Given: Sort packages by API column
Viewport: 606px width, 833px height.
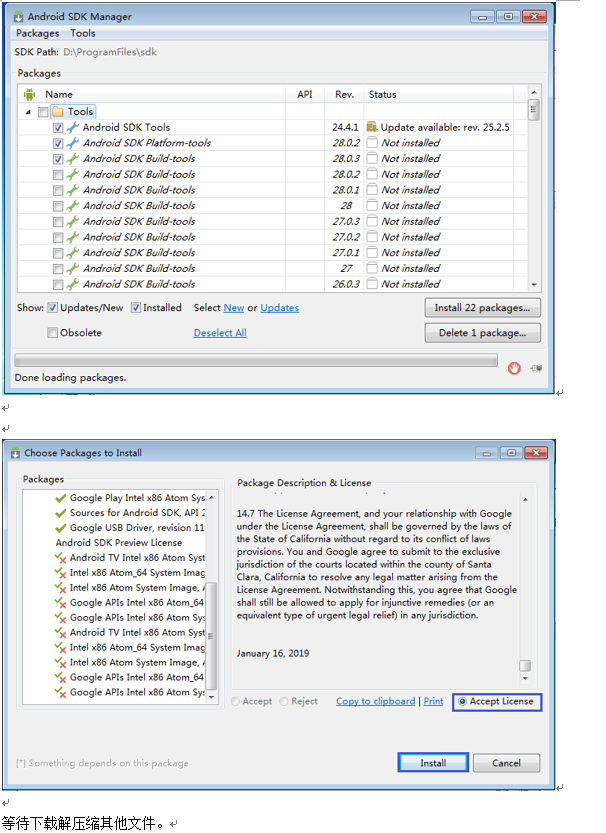Looking at the screenshot, I should (305, 95).
